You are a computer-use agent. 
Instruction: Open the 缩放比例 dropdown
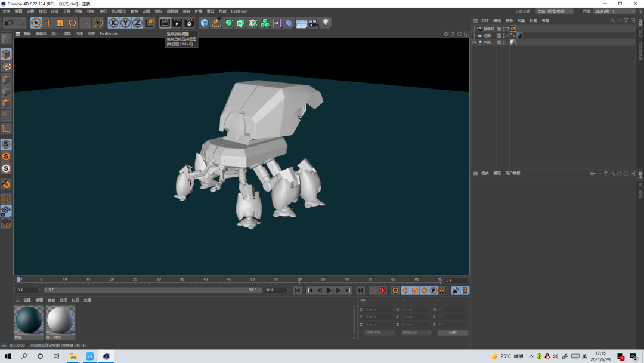pos(416,333)
